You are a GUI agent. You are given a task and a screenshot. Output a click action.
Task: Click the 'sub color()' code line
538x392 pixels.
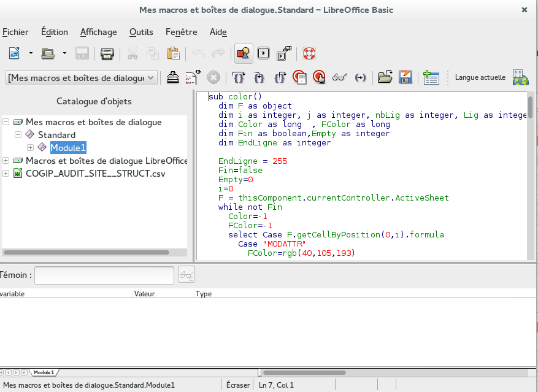click(236, 96)
